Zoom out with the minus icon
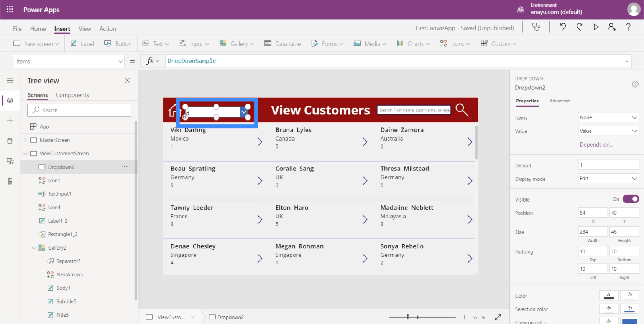The image size is (644, 324). (x=380, y=317)
